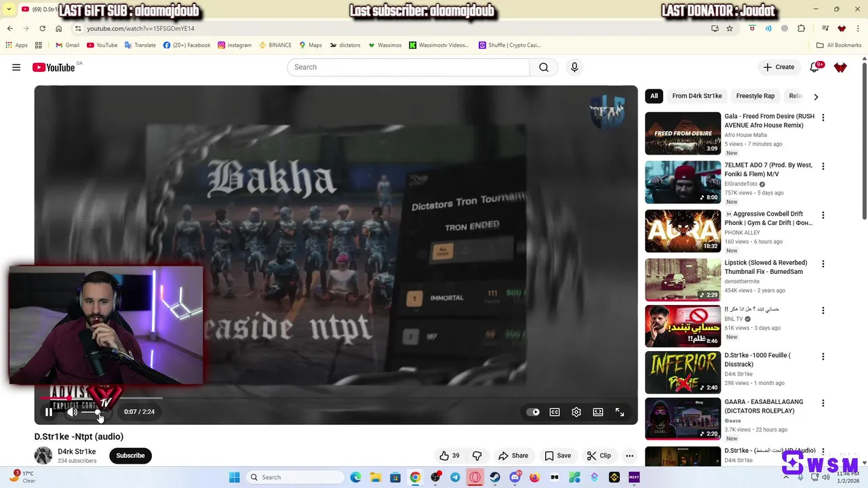Open the All Bookmarks folder
This screenshot has width=868, height=488.
pyautogui.click(x=839, y=45)
